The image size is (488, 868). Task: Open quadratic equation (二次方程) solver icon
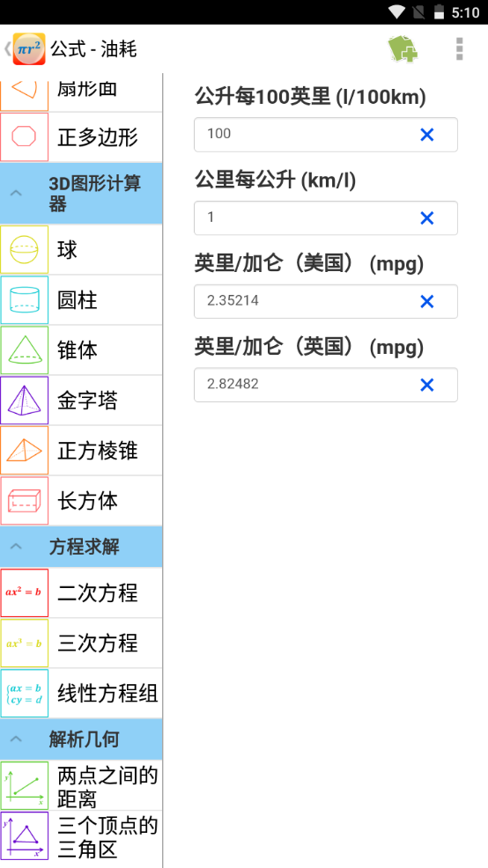[x=25, y=592]
